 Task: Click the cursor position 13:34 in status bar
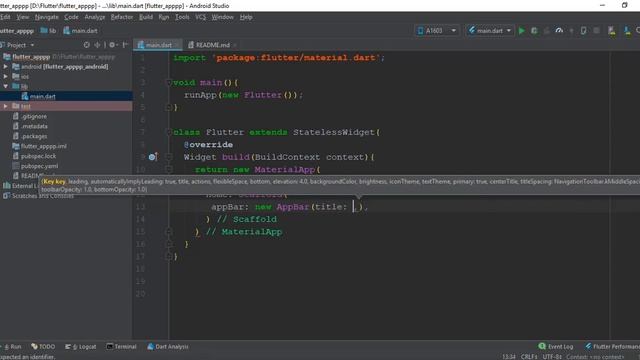(509, 357)
